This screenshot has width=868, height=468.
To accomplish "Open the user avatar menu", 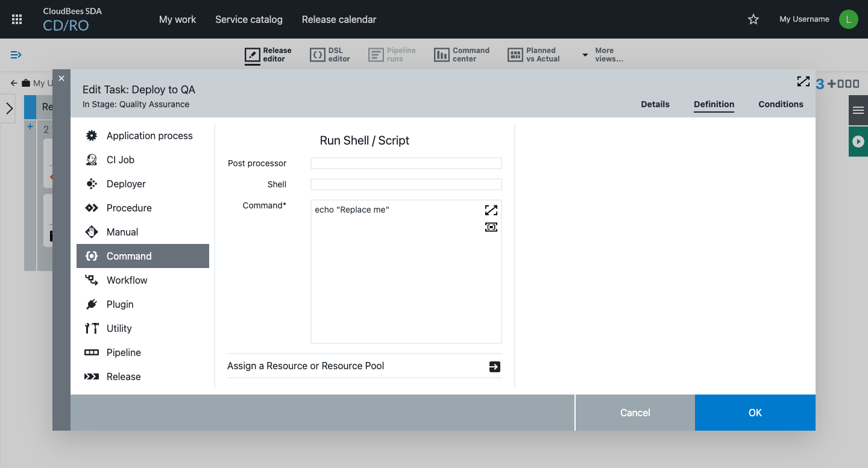I will pyautogui.click(x=848, y=19).
